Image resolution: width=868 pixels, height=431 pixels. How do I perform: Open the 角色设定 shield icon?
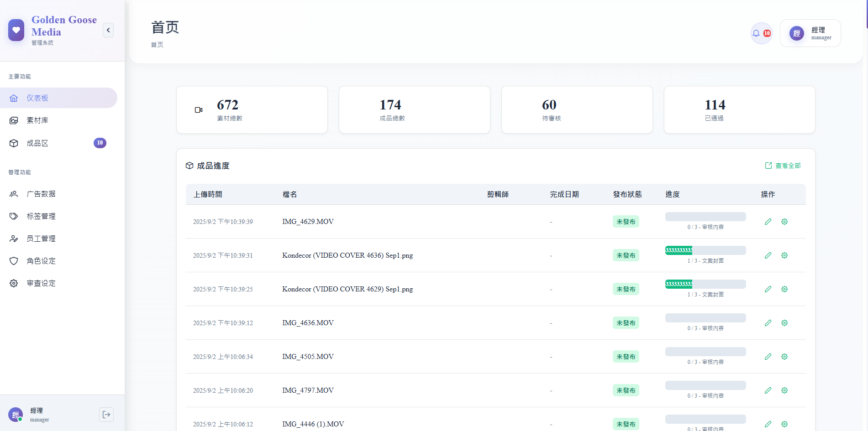coord(14,260)
